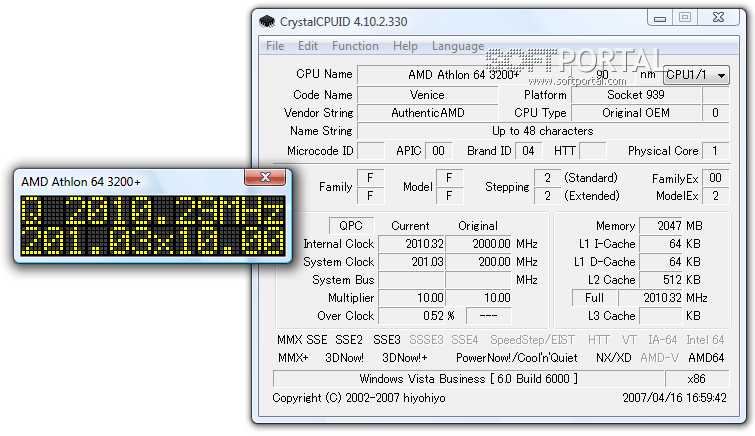Click the SSE3 feature label
Screen dimensions: 755x436
(x=387, y=340)
